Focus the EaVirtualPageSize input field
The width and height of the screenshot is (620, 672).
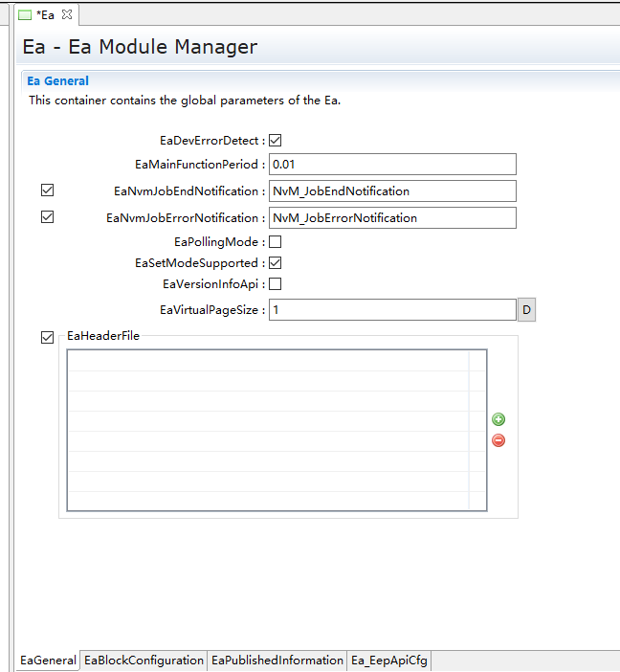[x=392, y=310]
